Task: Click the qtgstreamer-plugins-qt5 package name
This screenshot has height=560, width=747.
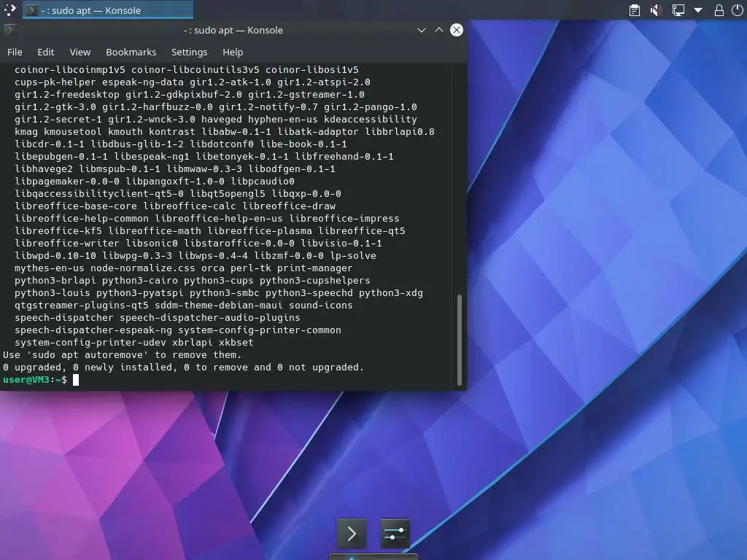Action: click(82, 306)
